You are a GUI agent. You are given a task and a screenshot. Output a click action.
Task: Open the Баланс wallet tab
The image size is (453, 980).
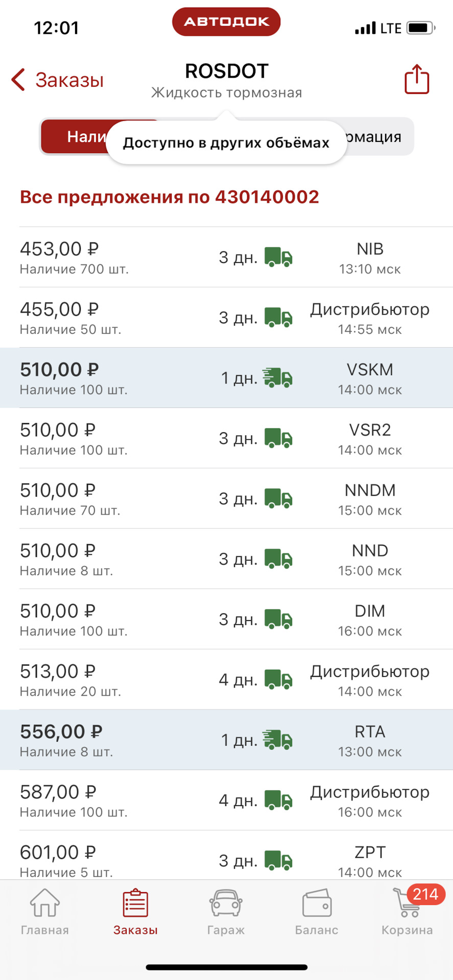pos(317,912)
